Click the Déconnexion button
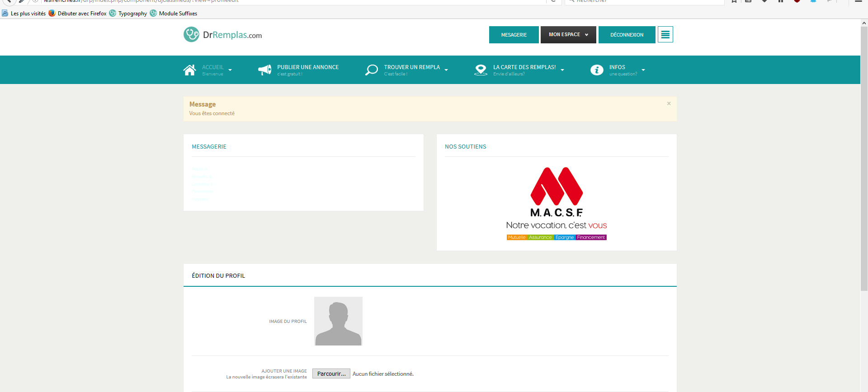This screenshot has width=868, height=392. 627,35
